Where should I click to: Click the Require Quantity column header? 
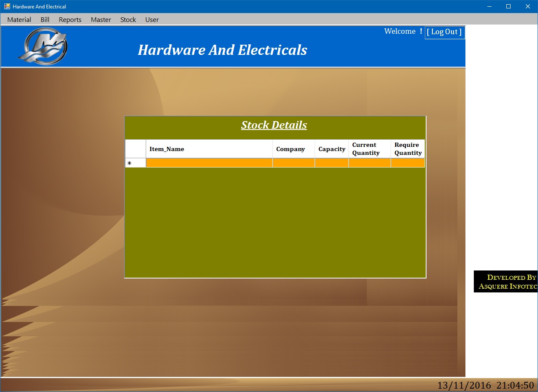coord(408,149)
